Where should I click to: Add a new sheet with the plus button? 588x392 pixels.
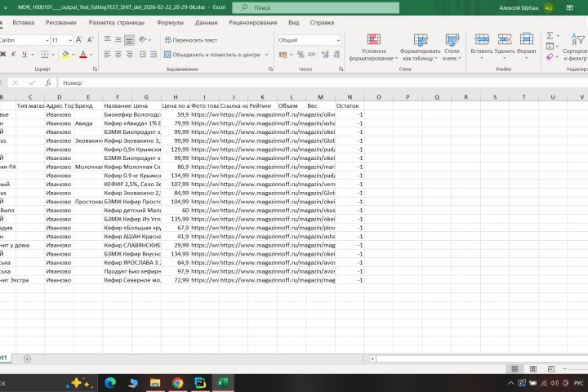(x=27, y=359)
